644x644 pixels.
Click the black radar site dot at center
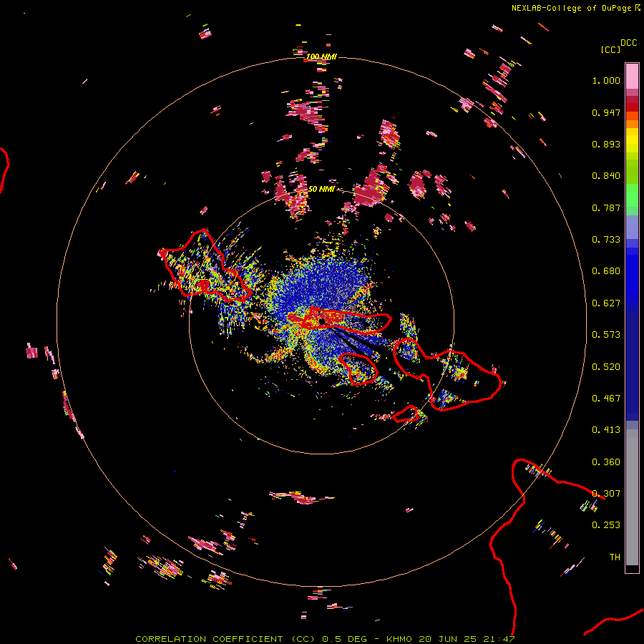pyautogui.click(x=322, y=321)
